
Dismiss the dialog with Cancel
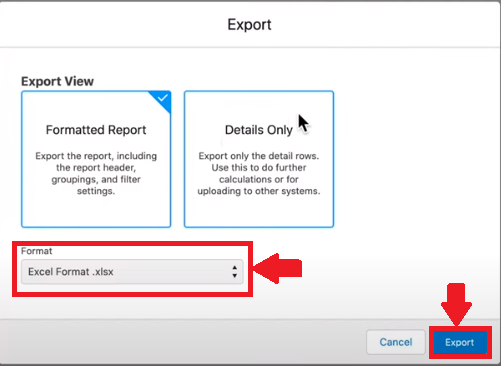click(x=396, y=342)
